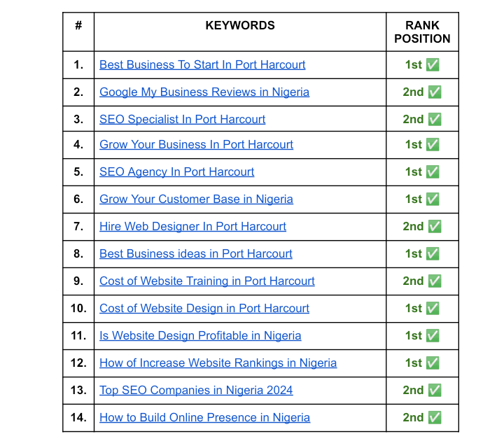Click the Is Website Design Profitable in Nigeria link
504x441 pixels.
coord(200,336)
